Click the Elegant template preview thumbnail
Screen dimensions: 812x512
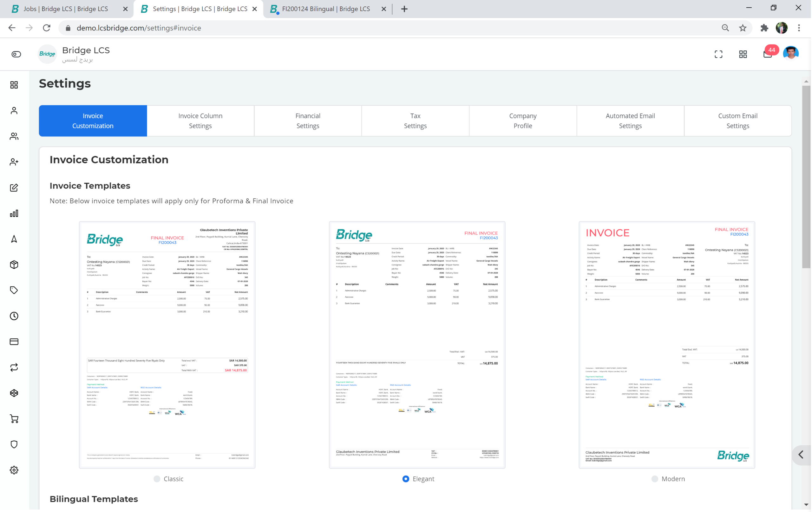[417, 345]
